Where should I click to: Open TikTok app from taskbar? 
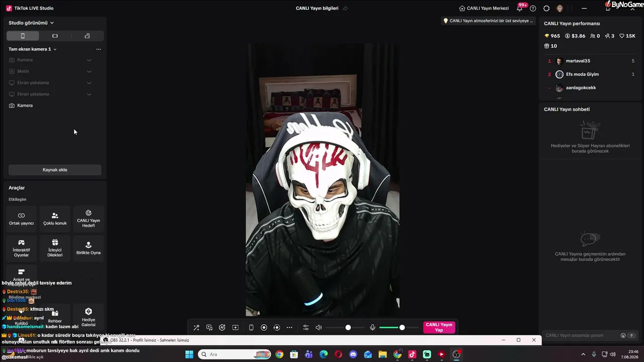pos(412,354)
